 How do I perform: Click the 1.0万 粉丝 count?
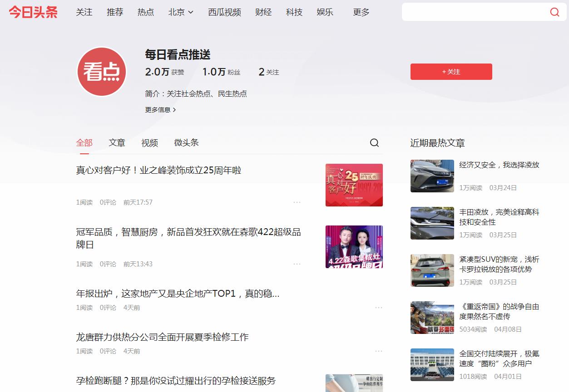221,72
